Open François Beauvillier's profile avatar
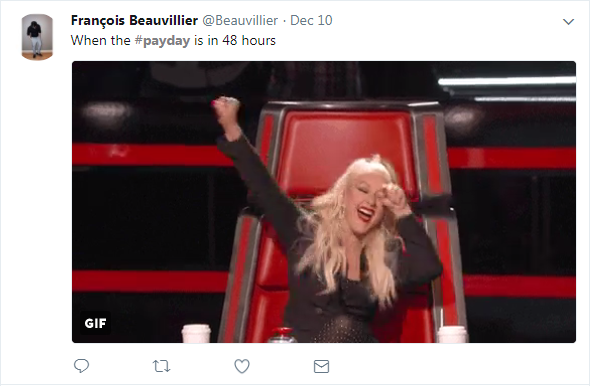The image size is (590, 386). [37, 37]
